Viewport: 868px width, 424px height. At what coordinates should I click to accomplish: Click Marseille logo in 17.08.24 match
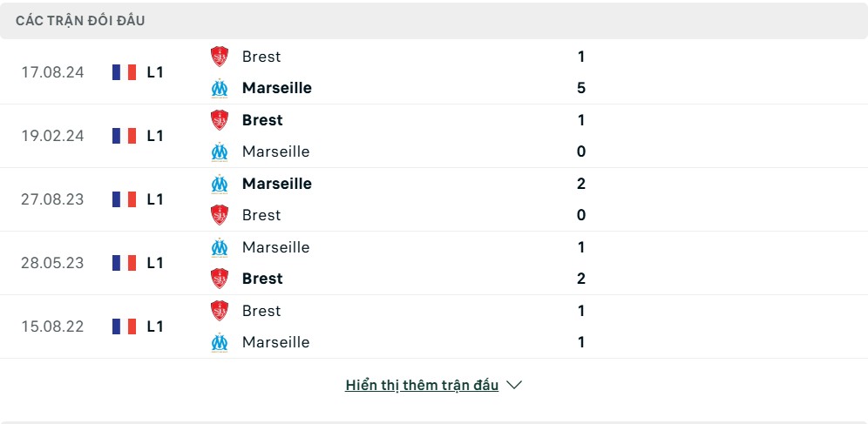(x=220, y=89)
